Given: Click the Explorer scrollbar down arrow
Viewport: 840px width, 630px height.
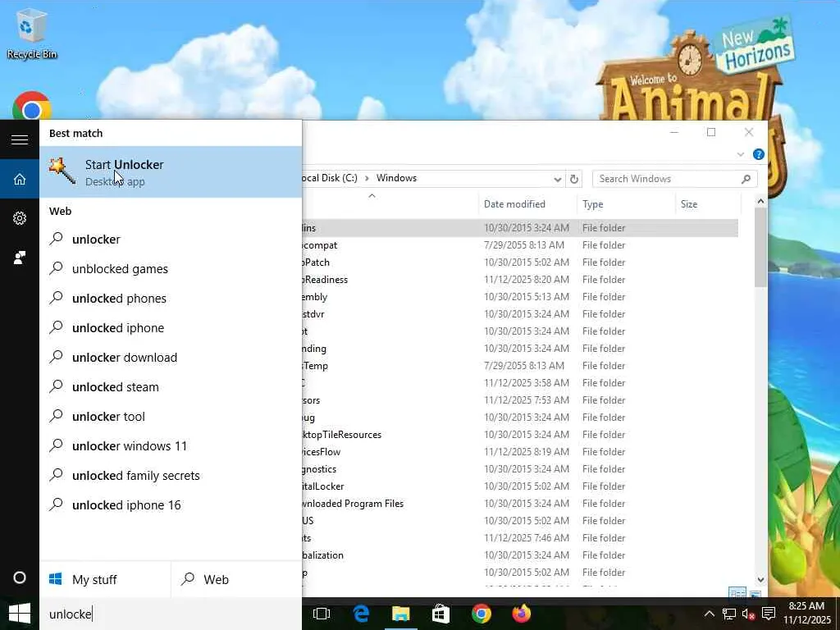Looking at the screenshot, I should pyautogui.click(x=760, y=580).
